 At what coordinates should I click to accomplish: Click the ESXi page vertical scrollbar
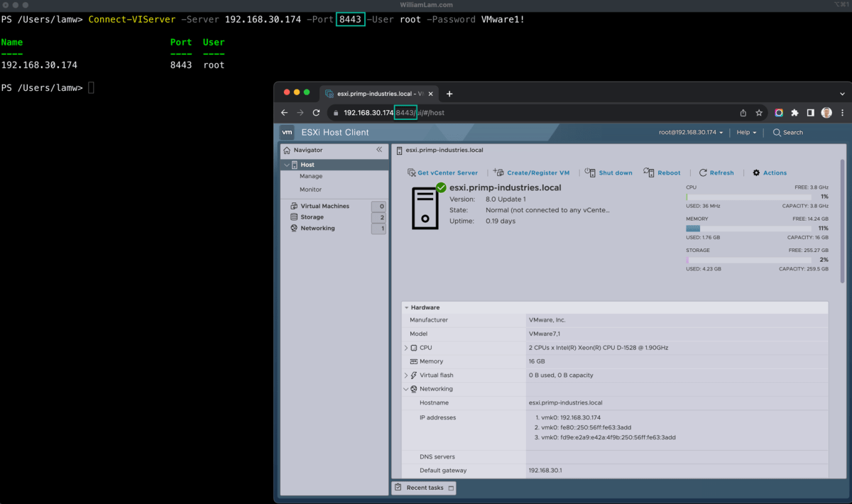tap(843, 220)
